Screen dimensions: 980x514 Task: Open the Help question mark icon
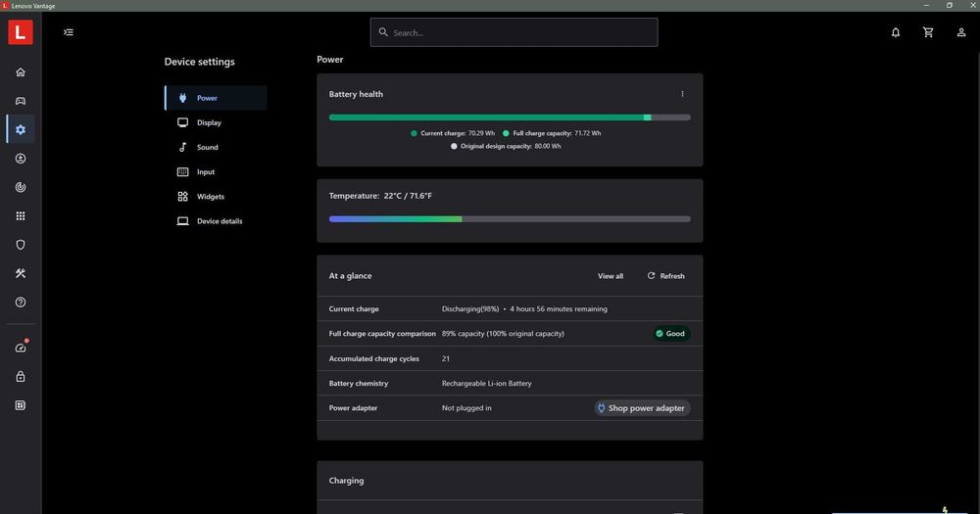coord(21,303)
